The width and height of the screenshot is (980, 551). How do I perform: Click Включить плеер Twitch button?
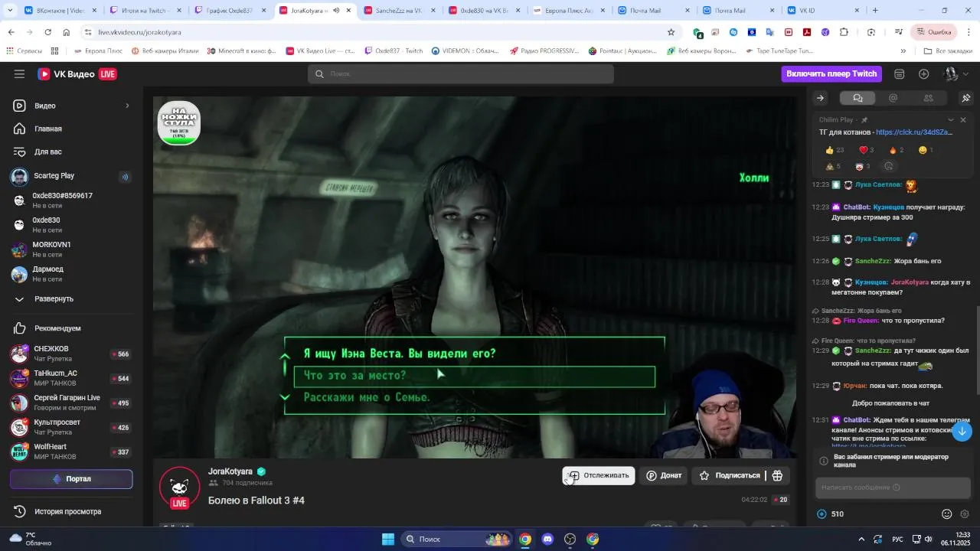pos(831,74)
